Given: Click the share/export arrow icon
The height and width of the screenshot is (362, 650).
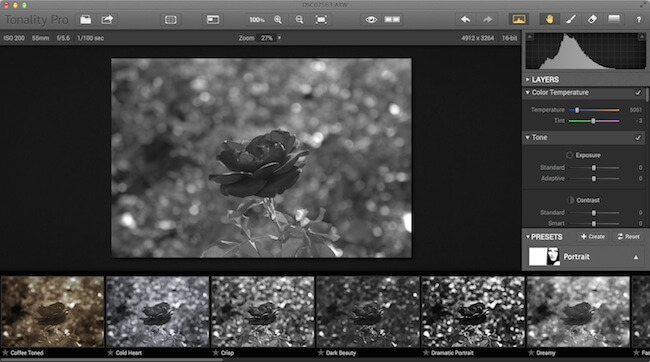Looking at the screenshot, I should pos(107,19).
